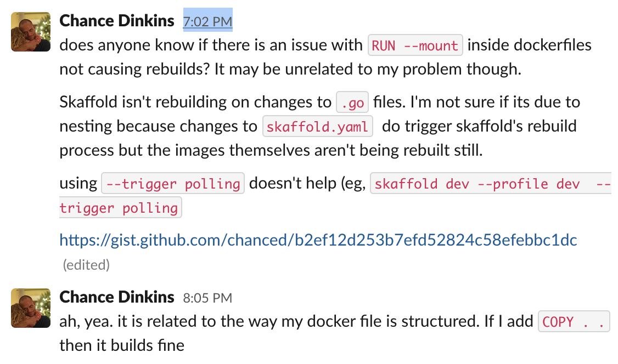Click the Skaffold rebuild paragraph text
Image resolution: width=618 pixels, height=364 pixels.
pos(274,126)
